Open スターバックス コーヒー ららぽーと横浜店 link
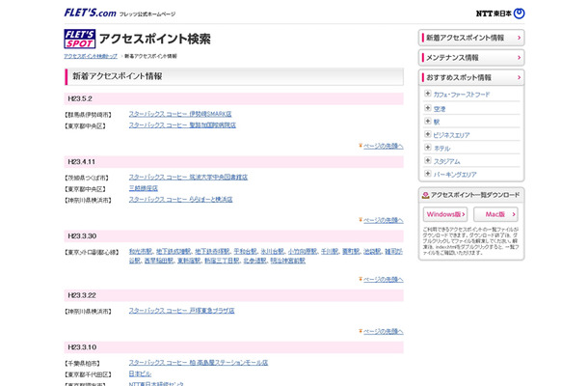This screenshot has width=588, height=386. [181, 200]
